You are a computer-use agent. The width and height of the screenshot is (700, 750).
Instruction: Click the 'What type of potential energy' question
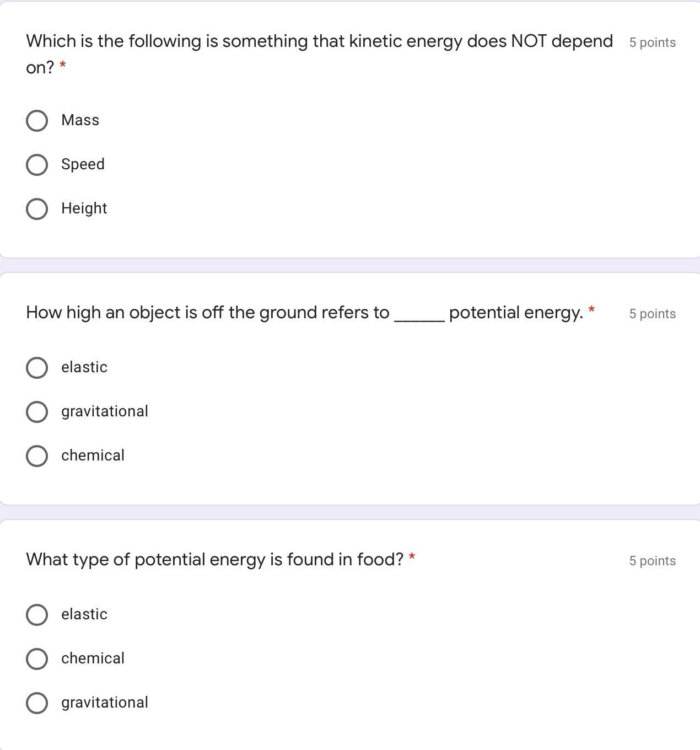tap(214, 560)
